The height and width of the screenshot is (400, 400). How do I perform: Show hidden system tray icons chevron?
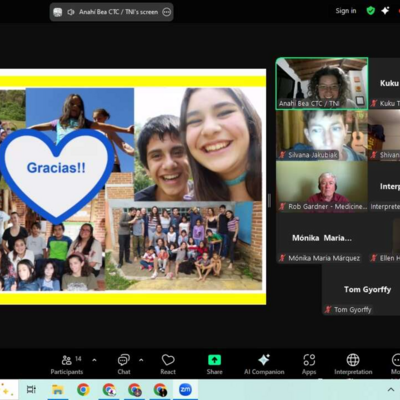tap(390, 389)
